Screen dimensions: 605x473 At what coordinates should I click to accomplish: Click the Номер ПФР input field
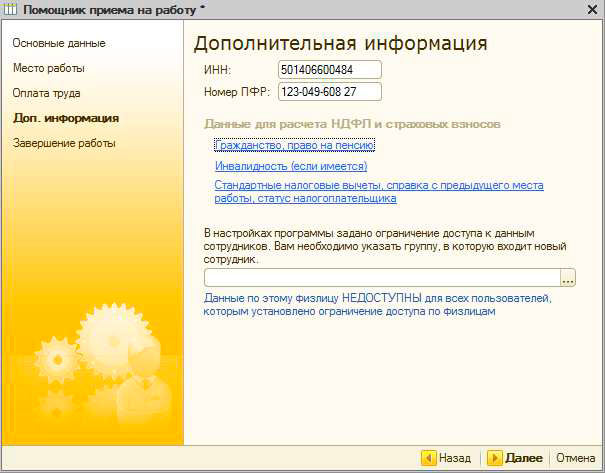330,92
